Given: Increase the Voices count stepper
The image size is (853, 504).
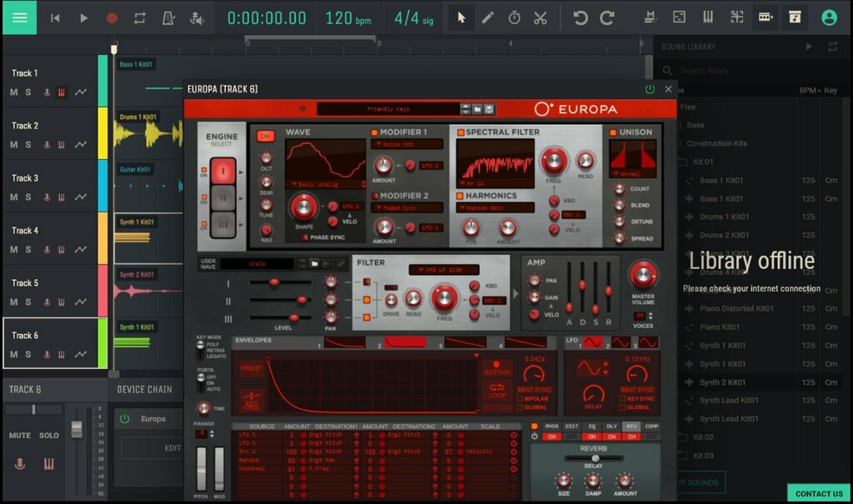Looking at the screenshot, I should [651, 313].
